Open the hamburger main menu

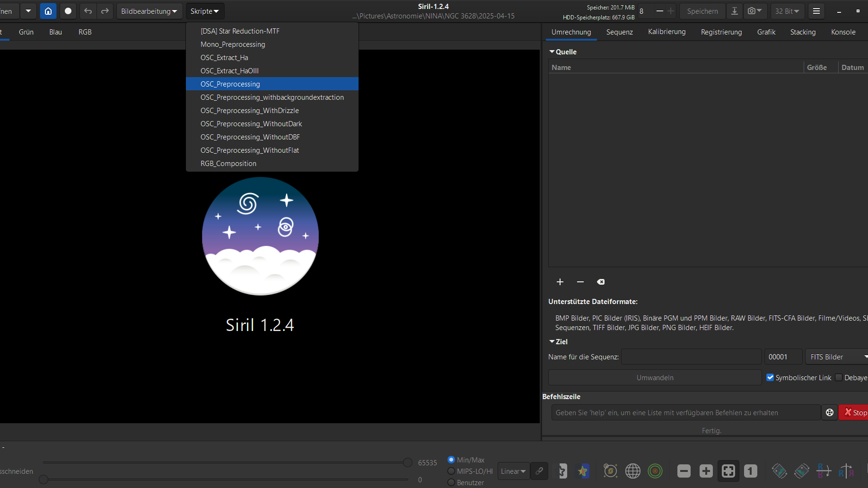click(816, 11)
